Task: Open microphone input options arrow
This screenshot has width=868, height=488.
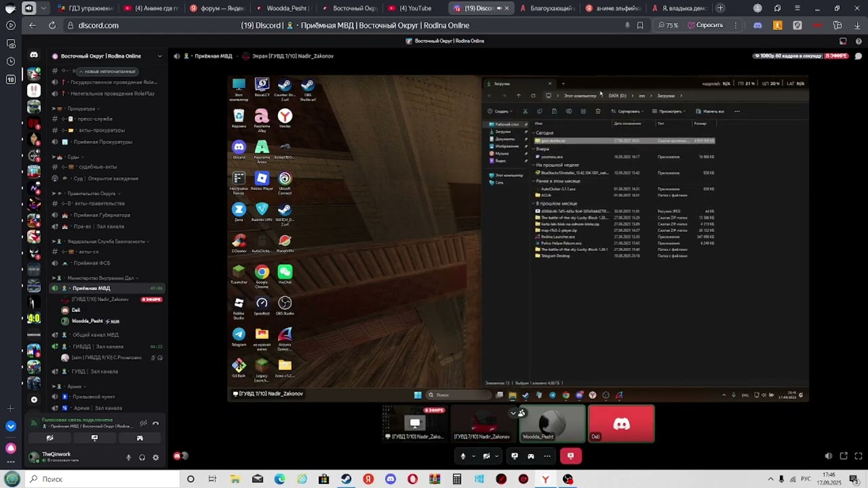Action: pyautogui.click(x=473, y=456)
